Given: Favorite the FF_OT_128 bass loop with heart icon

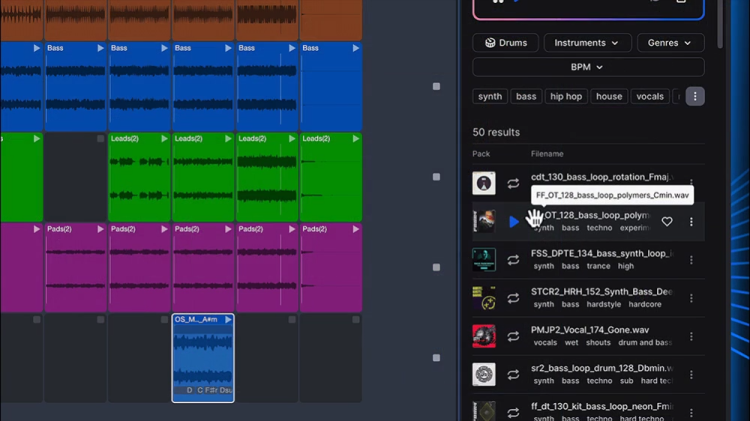Looking at the screenshot, I should click(x=667, y=222).
